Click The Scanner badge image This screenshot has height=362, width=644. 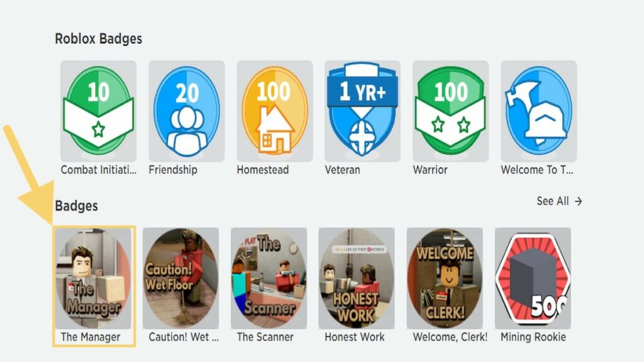[269, 278]
